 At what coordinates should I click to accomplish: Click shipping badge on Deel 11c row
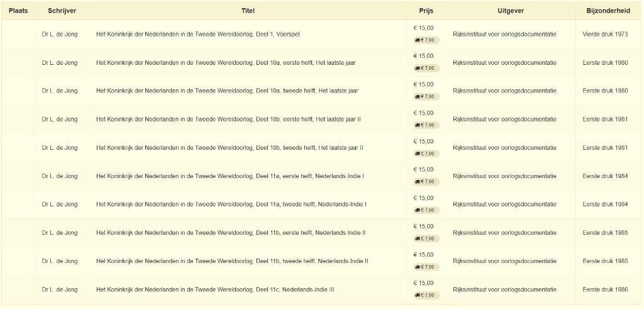pyautogui.click(x=426, y=295)
